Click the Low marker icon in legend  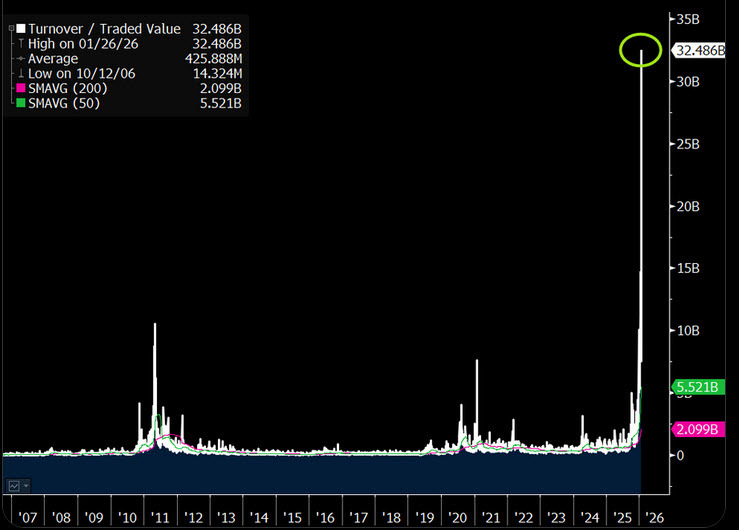pos(20,75)
